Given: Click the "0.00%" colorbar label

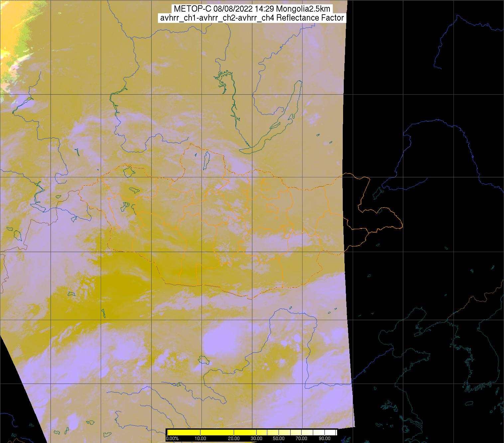Looking at the screenshot, I should point(172,438).
